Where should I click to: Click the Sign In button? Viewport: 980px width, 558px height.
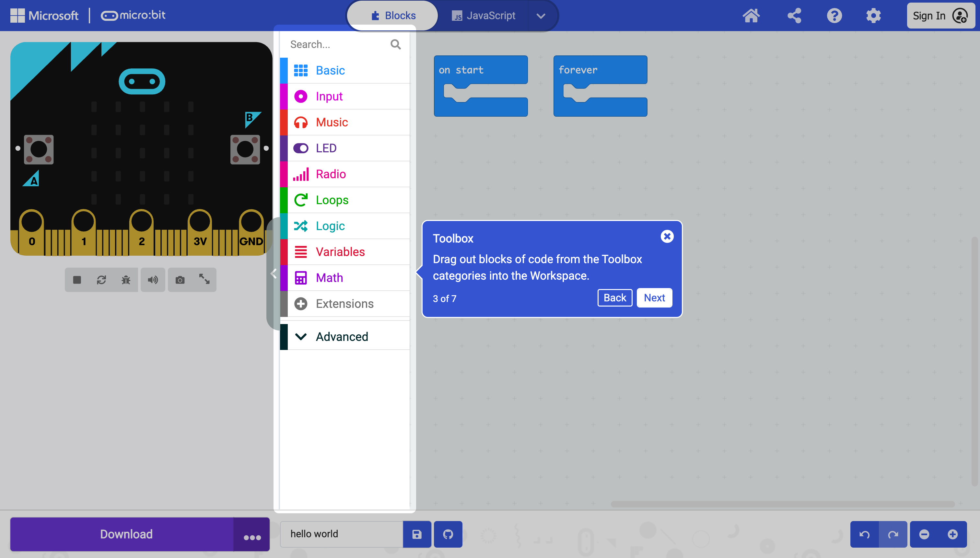point(940,16)
